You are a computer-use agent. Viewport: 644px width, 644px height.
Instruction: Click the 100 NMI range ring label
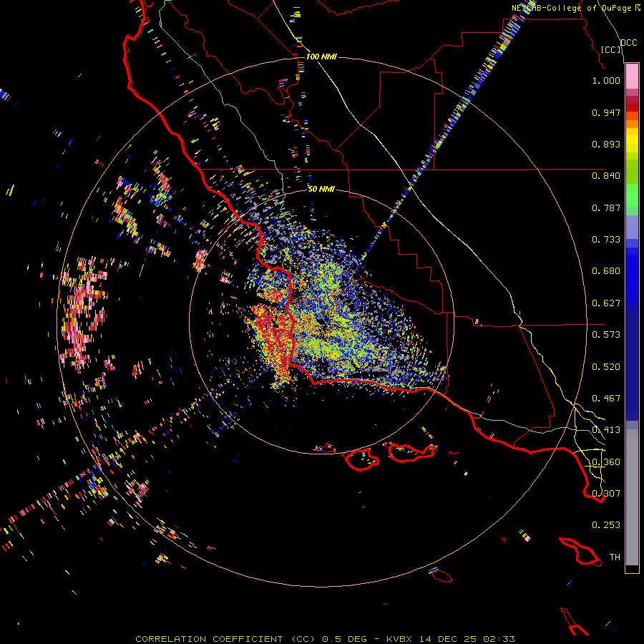[321, 57]
